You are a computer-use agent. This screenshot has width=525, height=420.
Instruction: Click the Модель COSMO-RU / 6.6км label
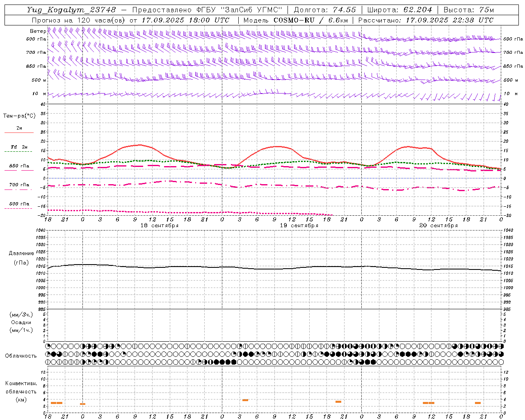[296, 20]
